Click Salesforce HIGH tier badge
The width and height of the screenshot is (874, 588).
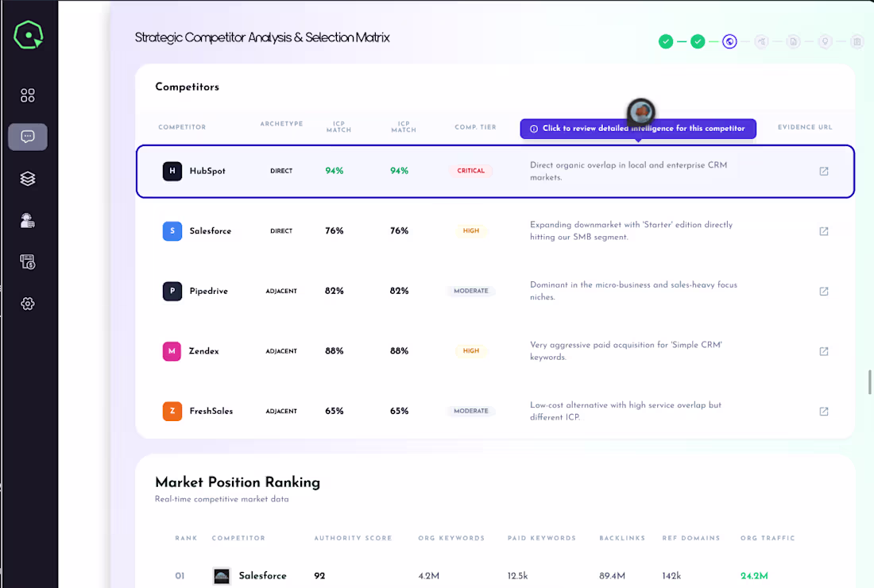tap(471, 230)
